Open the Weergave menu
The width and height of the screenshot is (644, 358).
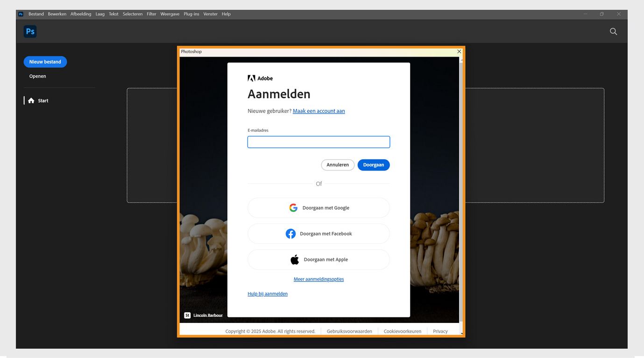click(x=170, y=14)
